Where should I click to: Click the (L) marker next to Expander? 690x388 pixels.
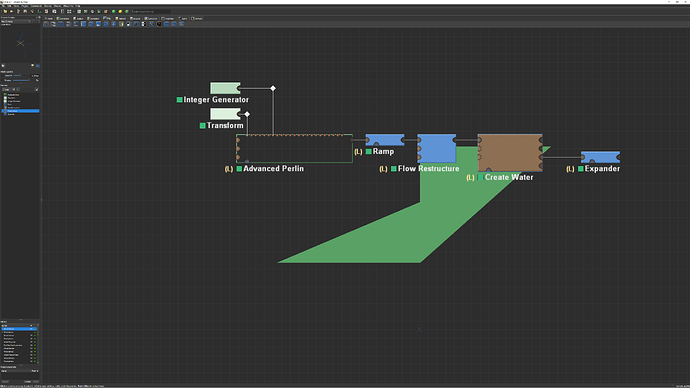(570, 169)
